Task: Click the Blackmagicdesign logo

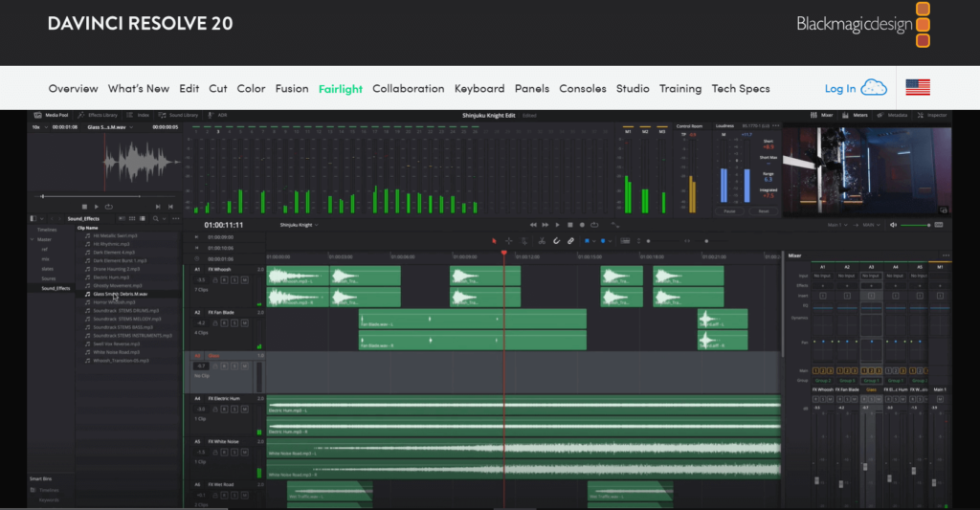Action: (862, 24)
